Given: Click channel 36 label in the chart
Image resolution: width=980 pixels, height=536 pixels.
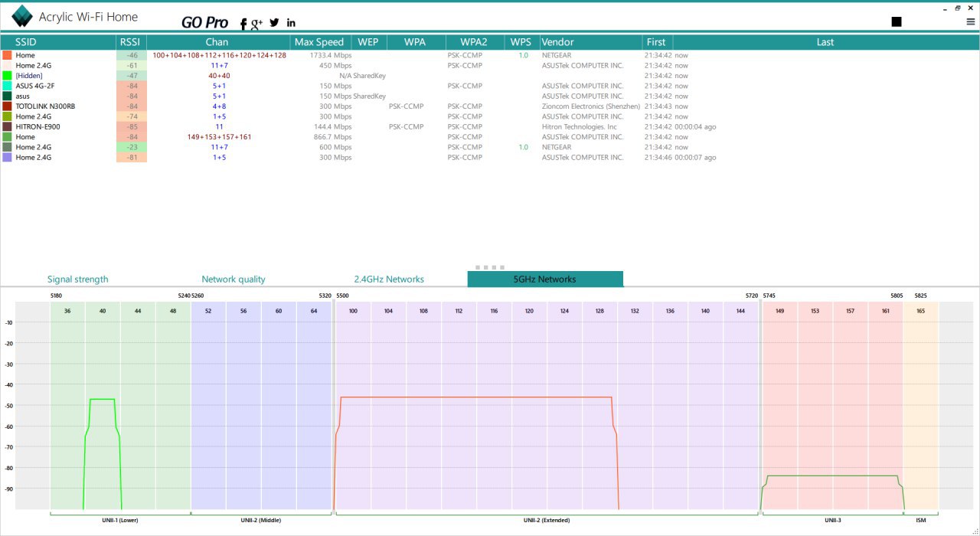Looking at the screenshot, I should (67, 311).
